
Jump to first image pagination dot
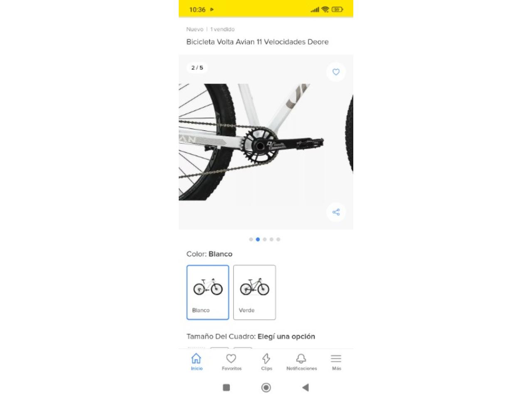click(x=251, y=239)
